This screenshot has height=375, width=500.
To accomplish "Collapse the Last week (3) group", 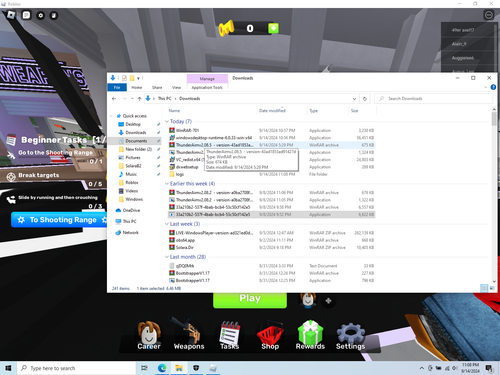I will pyautogui.click(x=167, y=224).
